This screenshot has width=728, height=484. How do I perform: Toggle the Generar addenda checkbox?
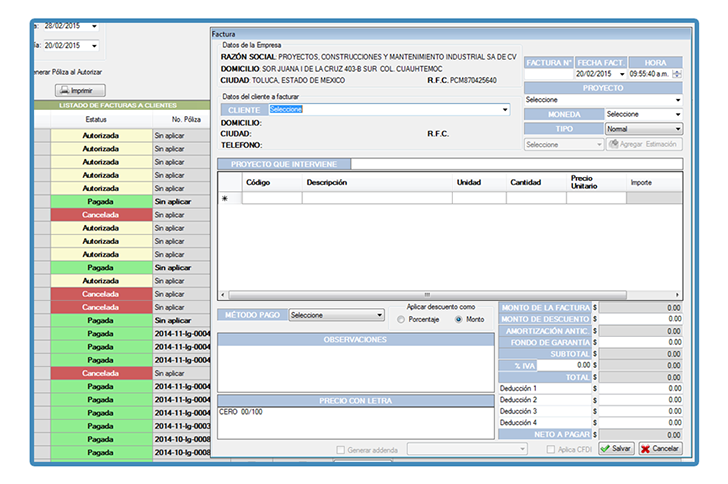click(341, 450)
